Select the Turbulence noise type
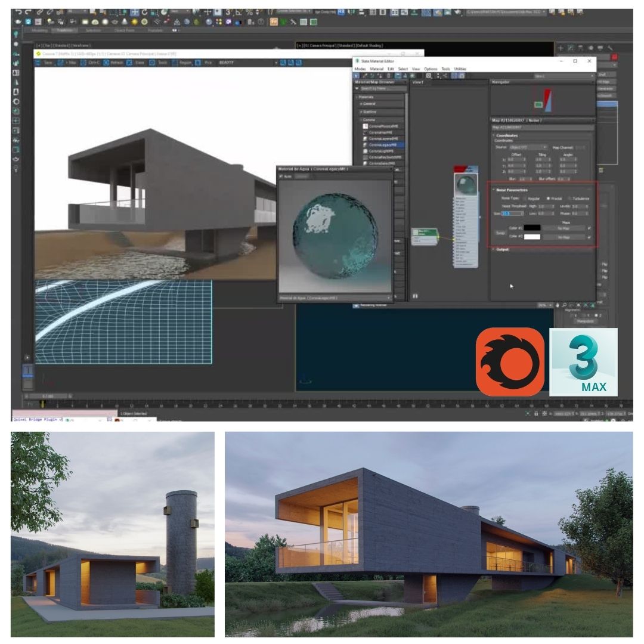This screenshot has height=644, width=644. pyautogui.click(x=569, y=198)
